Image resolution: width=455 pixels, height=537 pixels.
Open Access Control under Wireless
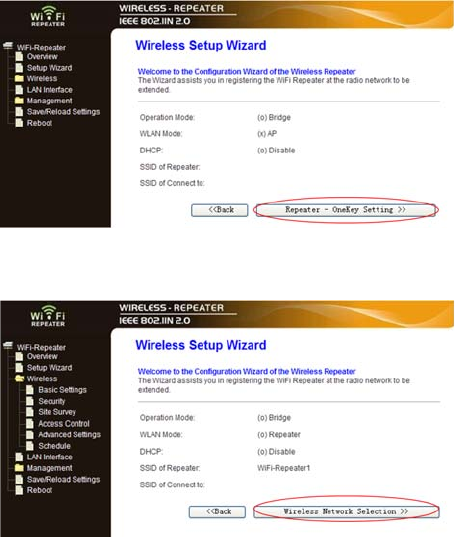pos(64,424)
